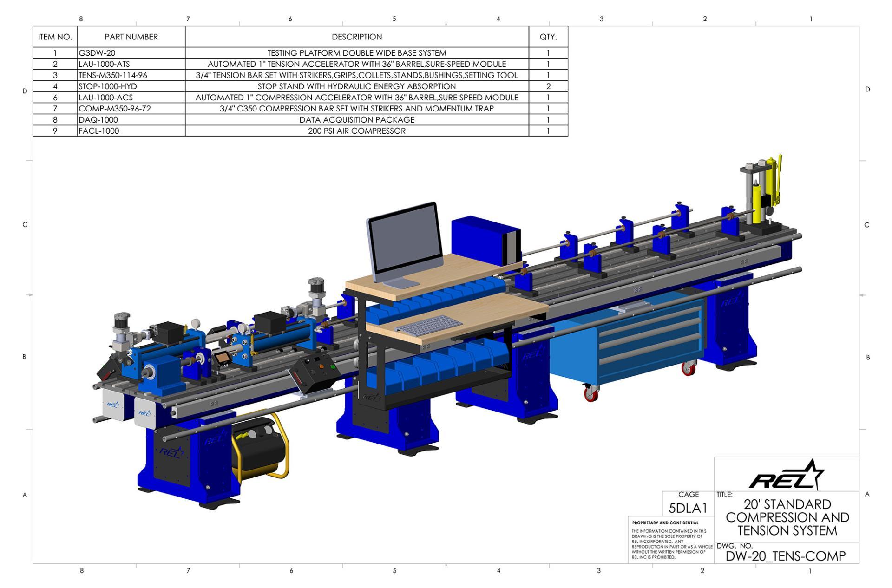
Task: Select part number LAU-1000-ACS
Action: (x=131, y=98)
